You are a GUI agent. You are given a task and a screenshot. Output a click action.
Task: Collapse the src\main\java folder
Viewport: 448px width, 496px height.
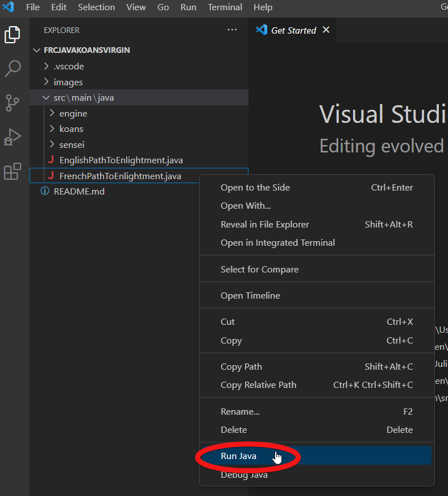coord(46,97)
